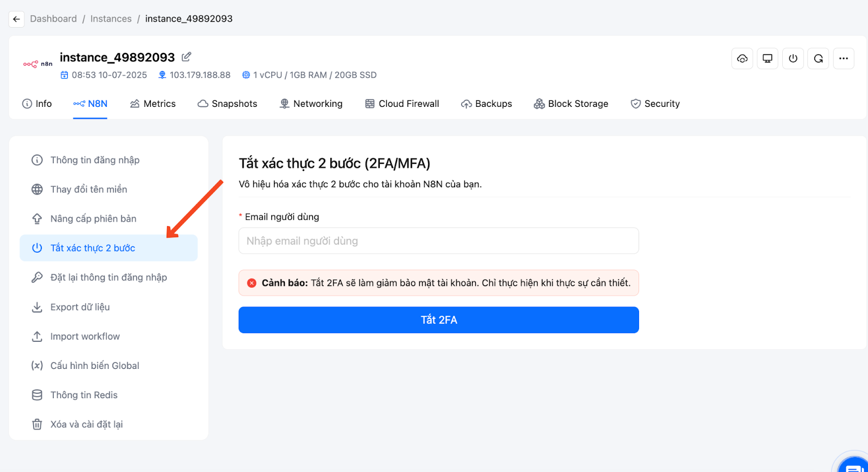Click the creation date 08:53 10-07-2025
This screenshot has height=472, width=868.
pyautogui.click(x=109, y=75)
